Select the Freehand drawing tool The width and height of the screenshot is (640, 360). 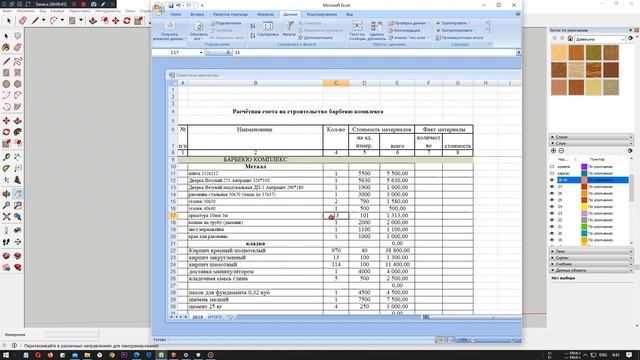[18, 61]
